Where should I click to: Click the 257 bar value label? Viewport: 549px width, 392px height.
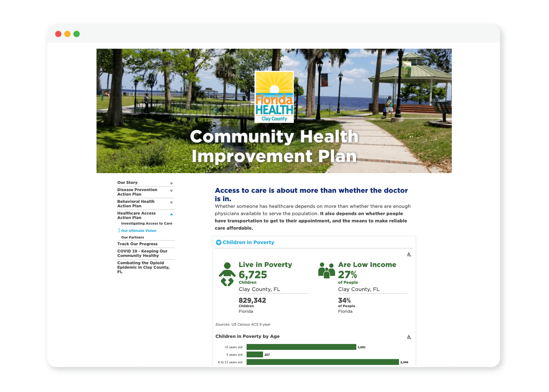click(267, 355)
